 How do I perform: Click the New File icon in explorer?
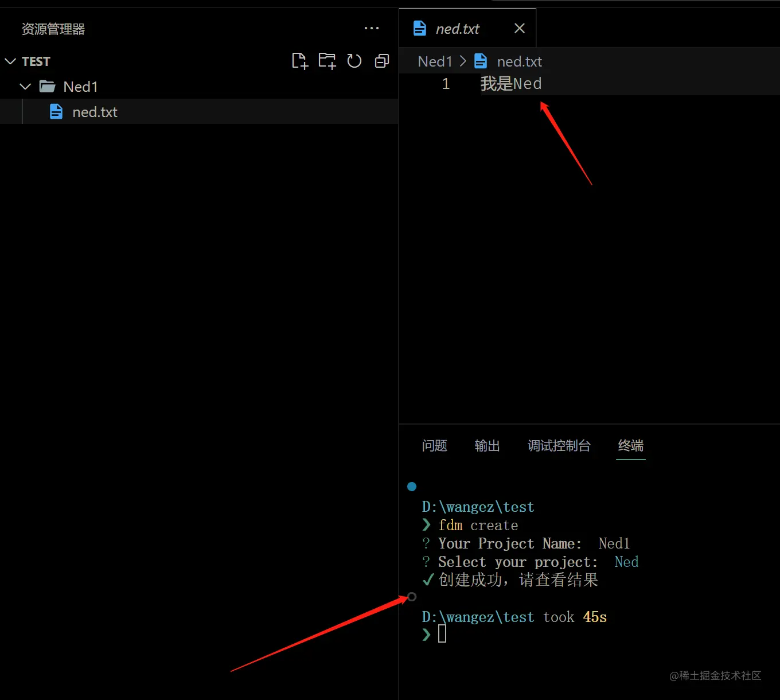click(300, 61)
